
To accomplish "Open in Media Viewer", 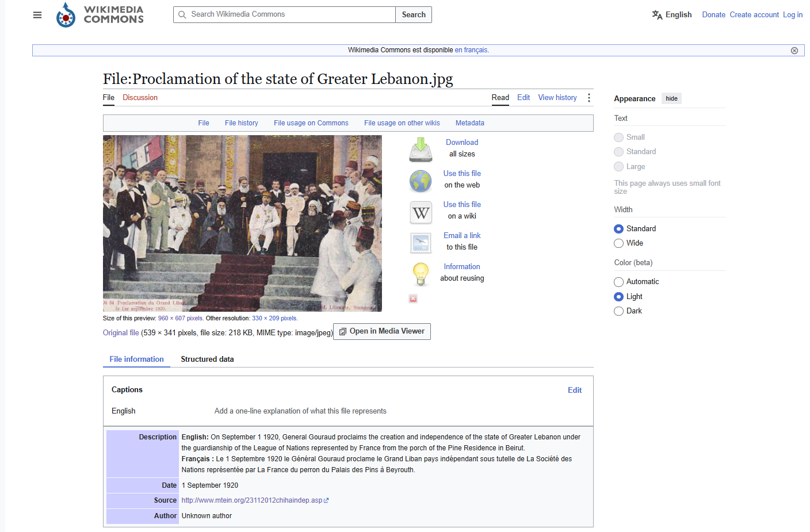I will coord(382,331).
